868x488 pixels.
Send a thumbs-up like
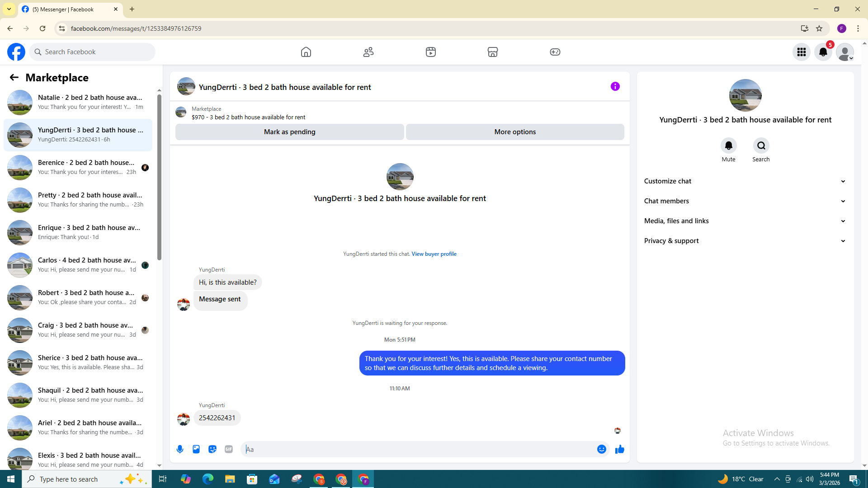click(619, 449)
